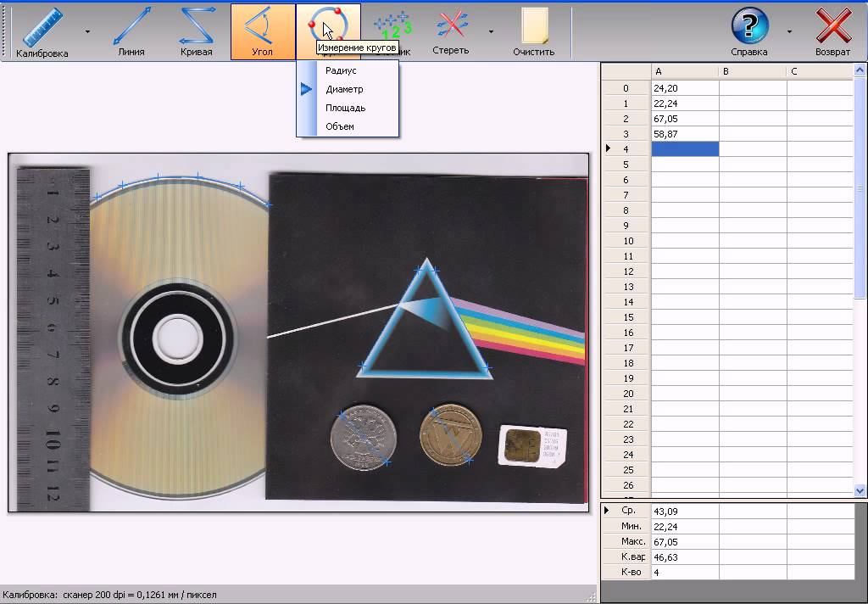
Task: Click cell with value 67,05 in row 2
Action: pos(685,119)
